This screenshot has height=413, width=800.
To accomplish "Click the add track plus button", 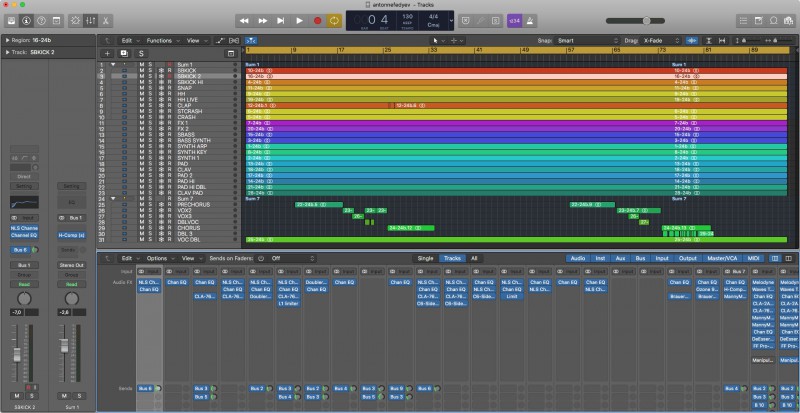I will click(x=107, y=52).
